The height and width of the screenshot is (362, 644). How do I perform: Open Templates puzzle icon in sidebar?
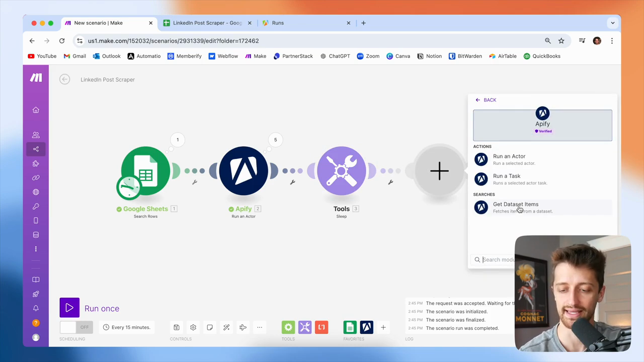coord(36,163)
